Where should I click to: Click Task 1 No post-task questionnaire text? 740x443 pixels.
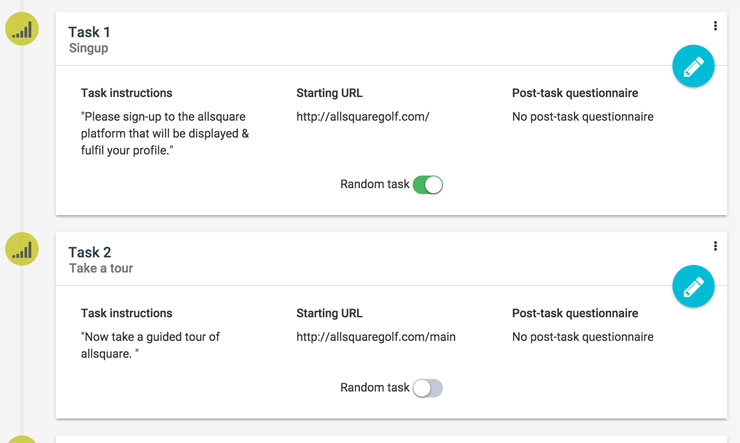pyautogui.click(x=583, y=117)
